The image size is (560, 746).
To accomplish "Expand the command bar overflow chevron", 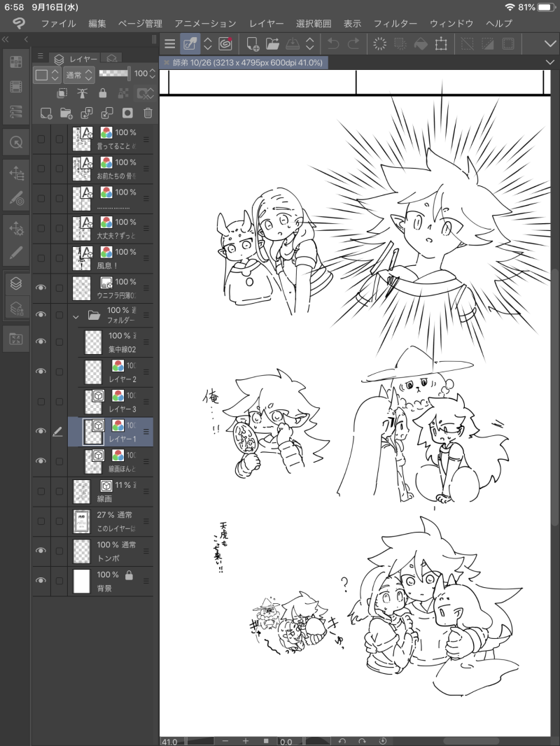I will (550, 44).
